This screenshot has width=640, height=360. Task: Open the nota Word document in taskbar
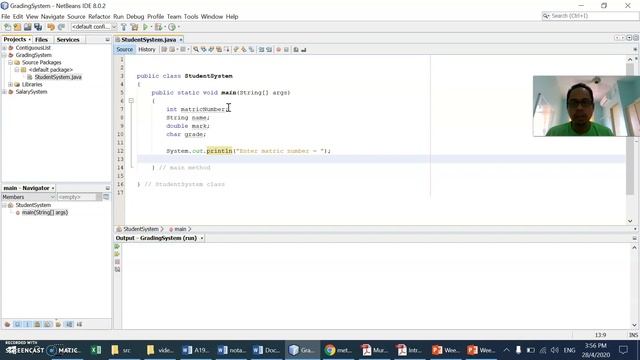coord(231,350)
